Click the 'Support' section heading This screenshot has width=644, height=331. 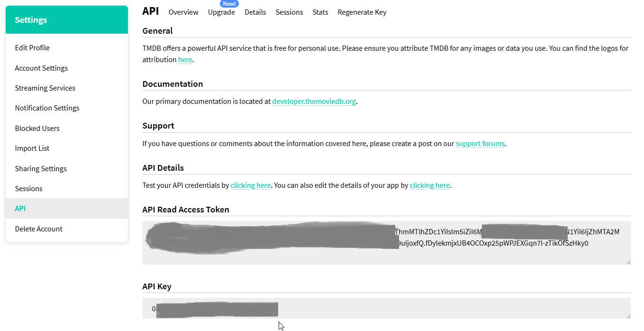coord(158,126)
